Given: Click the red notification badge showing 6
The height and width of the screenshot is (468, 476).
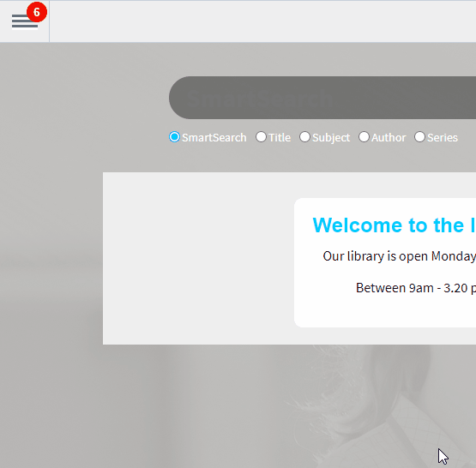Looking at the screenshot, I should (37, 12).
